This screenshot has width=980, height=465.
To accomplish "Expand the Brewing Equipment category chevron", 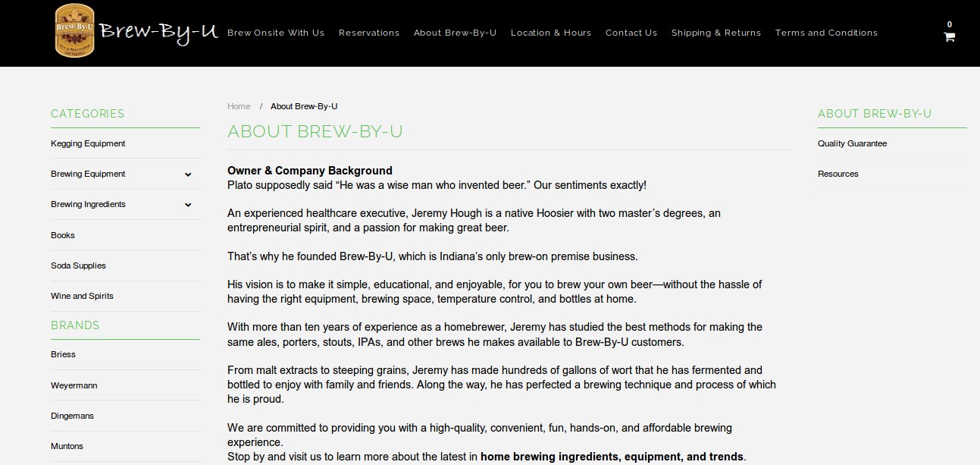I will pyautogui.click(x=188, y=174).
